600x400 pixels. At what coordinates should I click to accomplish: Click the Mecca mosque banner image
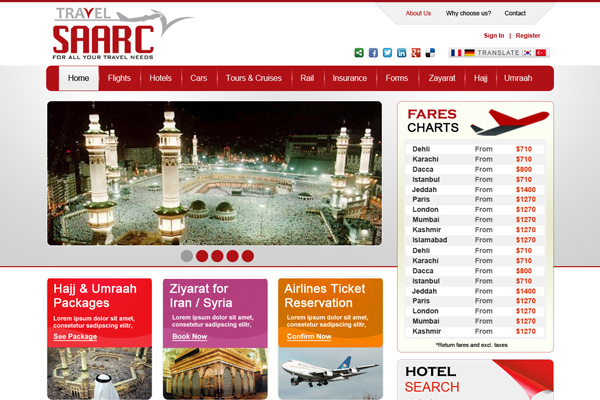pyautogui.click(x=214, y=173)
